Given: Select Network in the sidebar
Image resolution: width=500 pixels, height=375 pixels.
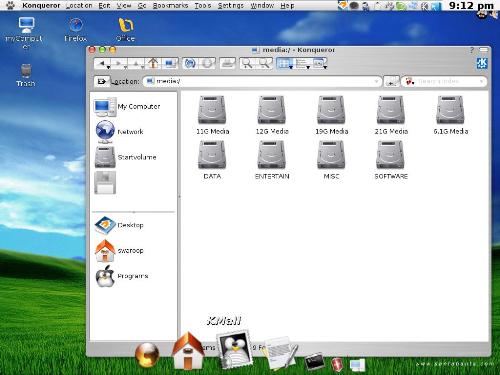Looking at the screenshot, I should pos(119,131).
